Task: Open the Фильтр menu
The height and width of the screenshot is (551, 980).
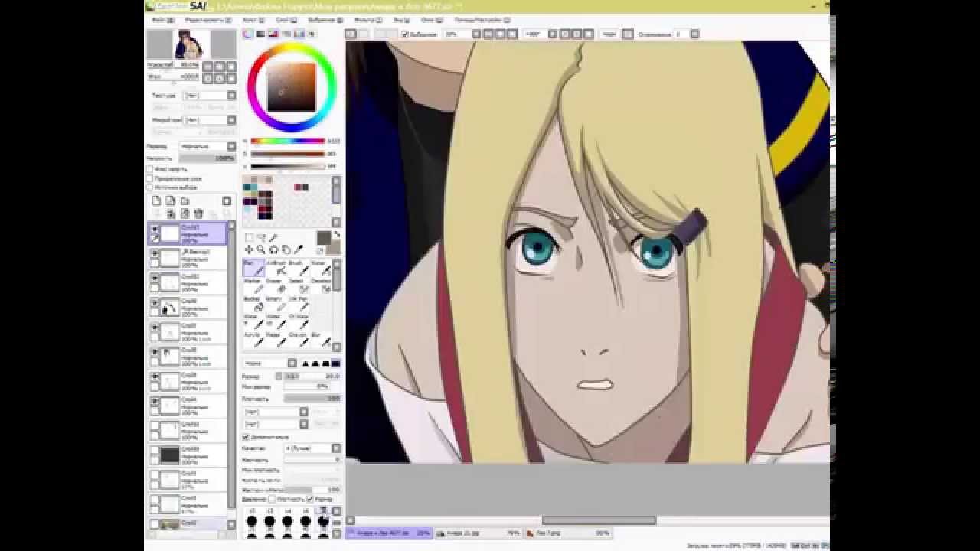Action: (x=367, y=20)
